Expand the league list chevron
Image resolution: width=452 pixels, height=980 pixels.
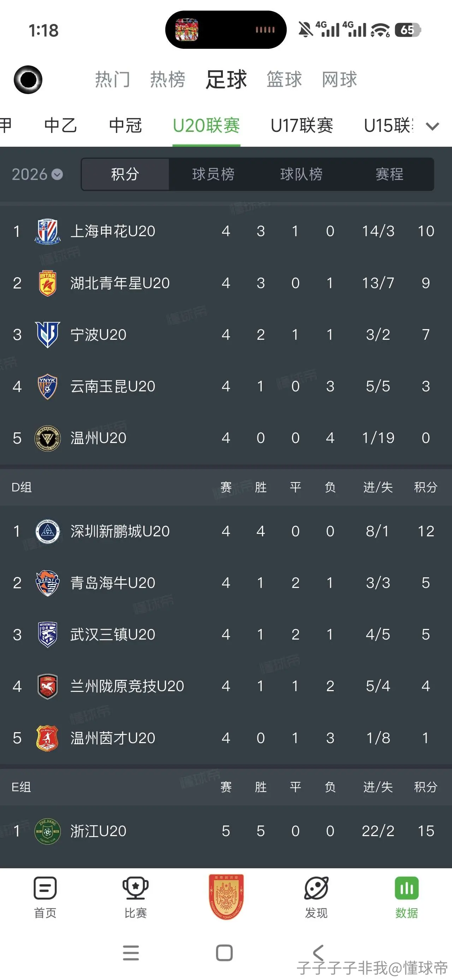433,126
